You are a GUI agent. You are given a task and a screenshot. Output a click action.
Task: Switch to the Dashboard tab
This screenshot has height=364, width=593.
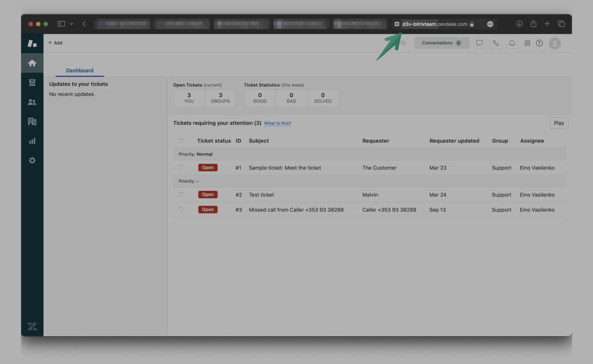point(79,70)
